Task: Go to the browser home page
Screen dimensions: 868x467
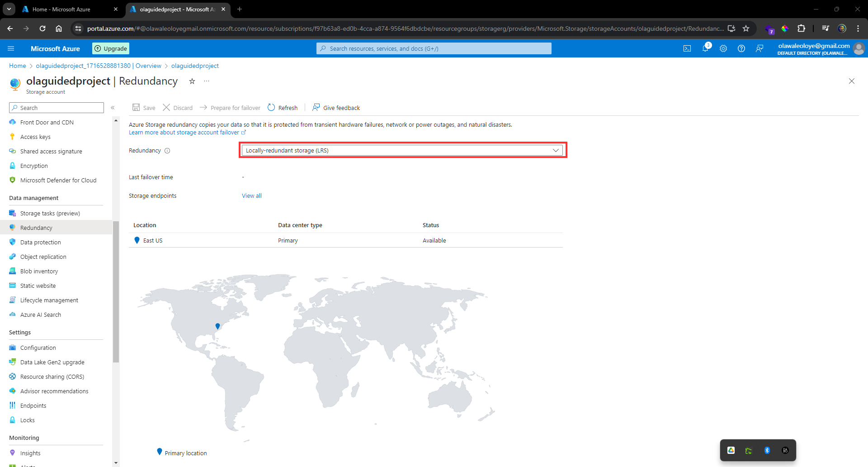Action: (x=59, y=29)
